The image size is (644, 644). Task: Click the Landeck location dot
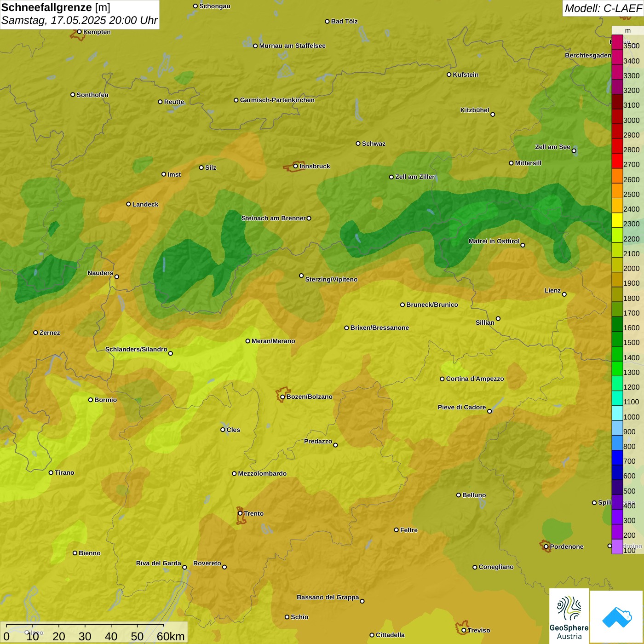coord(129,204)
